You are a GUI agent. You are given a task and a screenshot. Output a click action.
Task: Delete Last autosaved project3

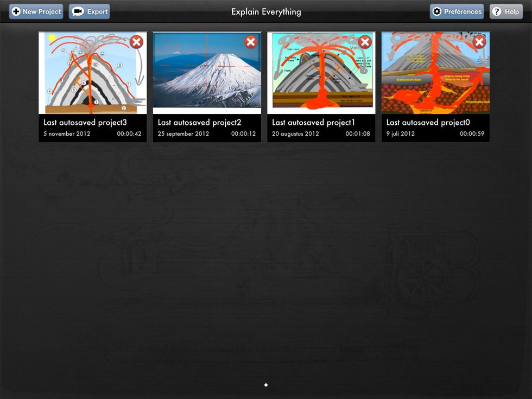point(136,42)
